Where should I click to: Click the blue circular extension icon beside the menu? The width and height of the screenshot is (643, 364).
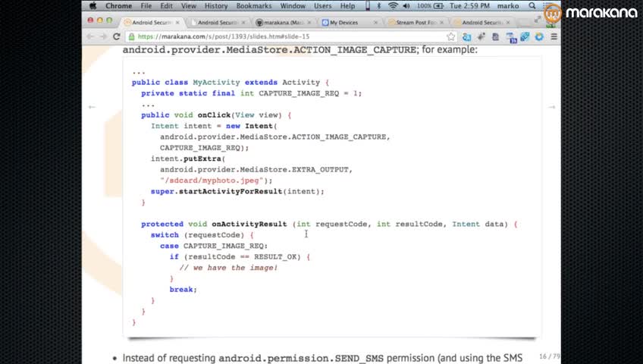click(539, 37)
